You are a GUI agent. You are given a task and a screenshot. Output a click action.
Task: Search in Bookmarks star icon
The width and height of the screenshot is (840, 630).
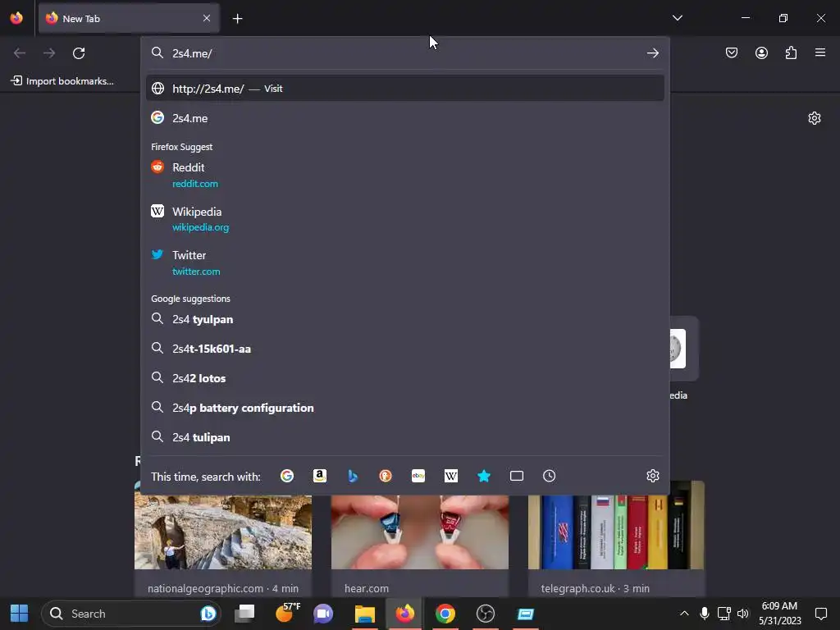tap(484, 476)
